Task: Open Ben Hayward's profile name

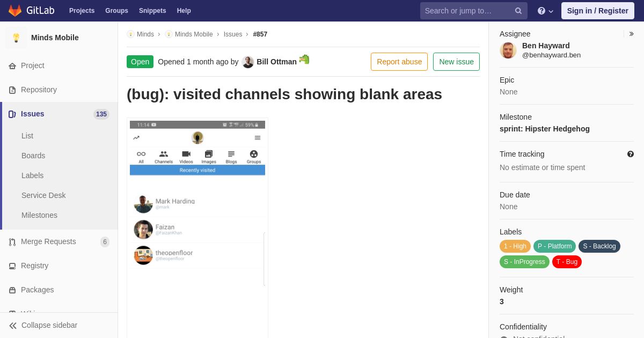Action: 546,46
